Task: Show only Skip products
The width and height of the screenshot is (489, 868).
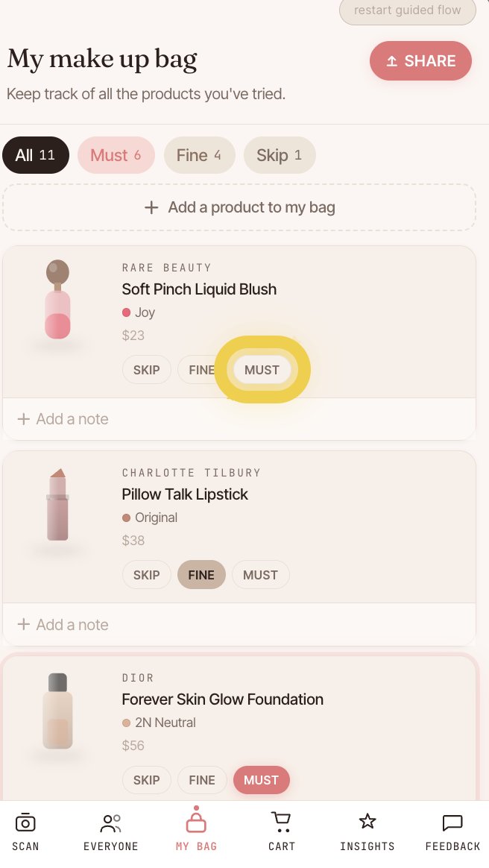Action: (279, 155)
